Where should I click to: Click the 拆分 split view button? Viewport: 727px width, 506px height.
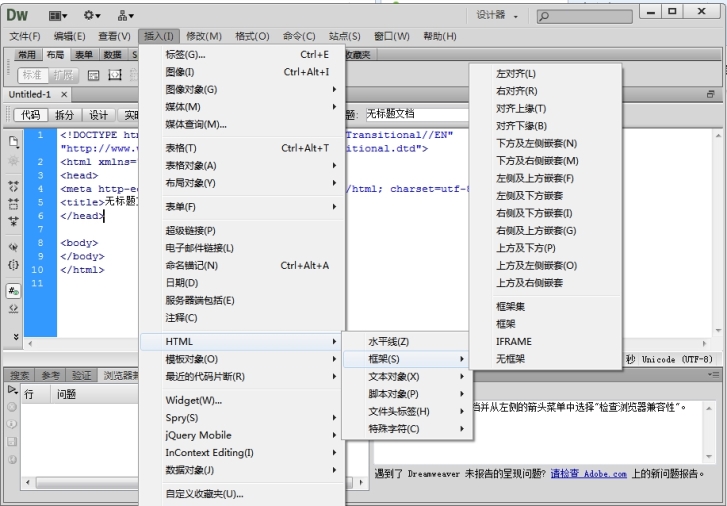(x=64, y=115)
